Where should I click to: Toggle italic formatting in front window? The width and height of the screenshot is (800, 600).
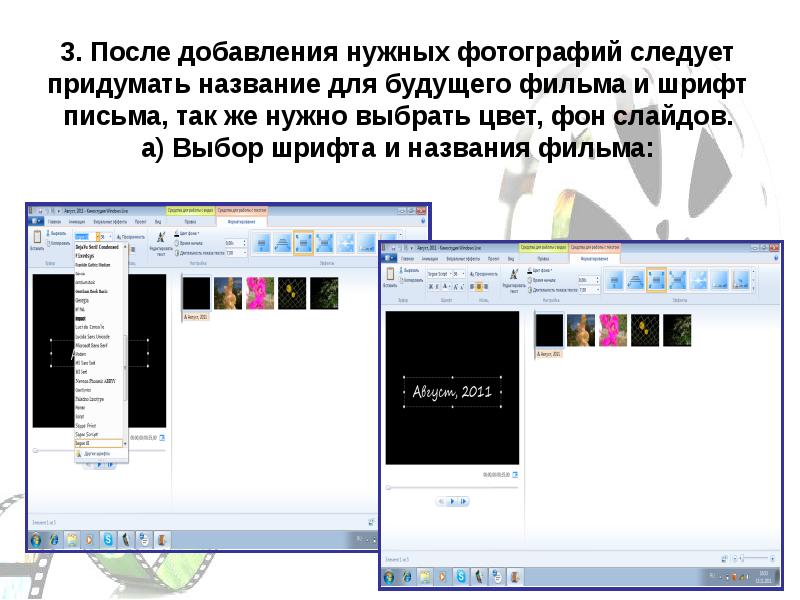click(437, 287)
